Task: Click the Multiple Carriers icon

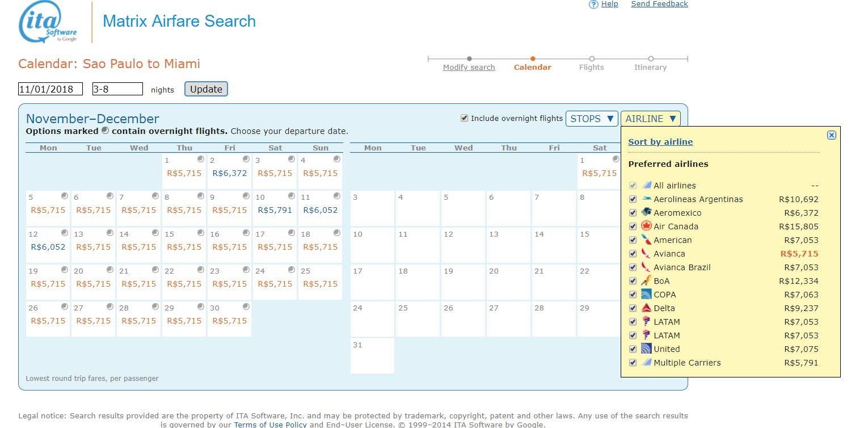Action: (x=646, y=363)
